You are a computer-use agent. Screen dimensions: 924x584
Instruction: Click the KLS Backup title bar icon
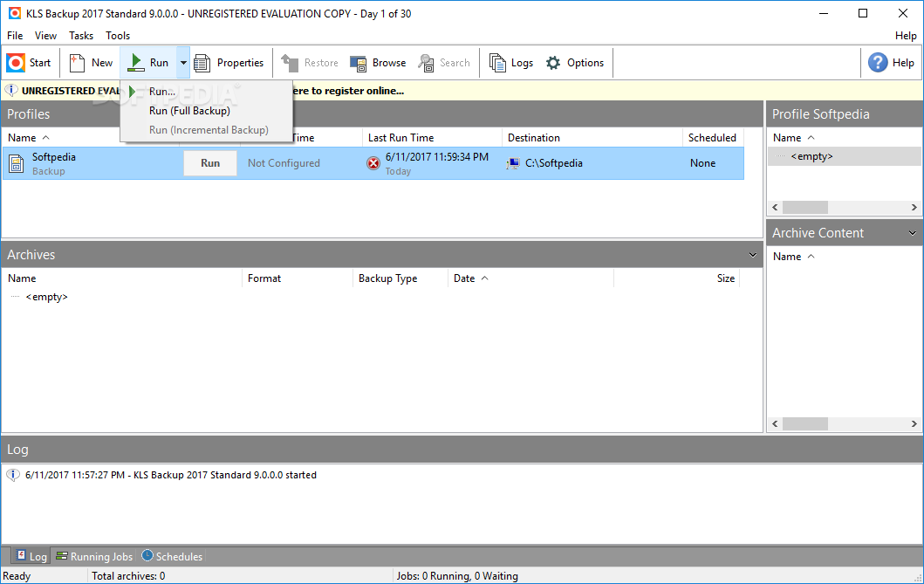(x=14, y=13)
